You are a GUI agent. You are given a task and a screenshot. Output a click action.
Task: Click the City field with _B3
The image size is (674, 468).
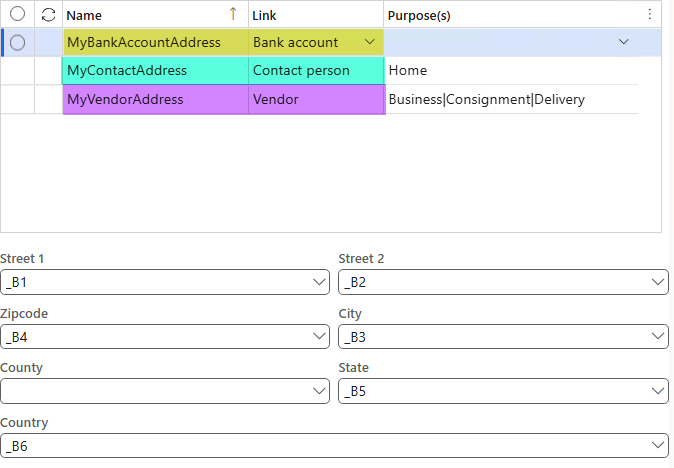coord(503,336)
